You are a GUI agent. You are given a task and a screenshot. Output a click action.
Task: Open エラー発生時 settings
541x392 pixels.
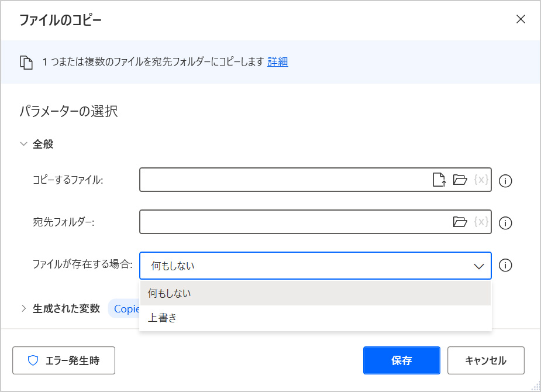click(x=64, y=360)
